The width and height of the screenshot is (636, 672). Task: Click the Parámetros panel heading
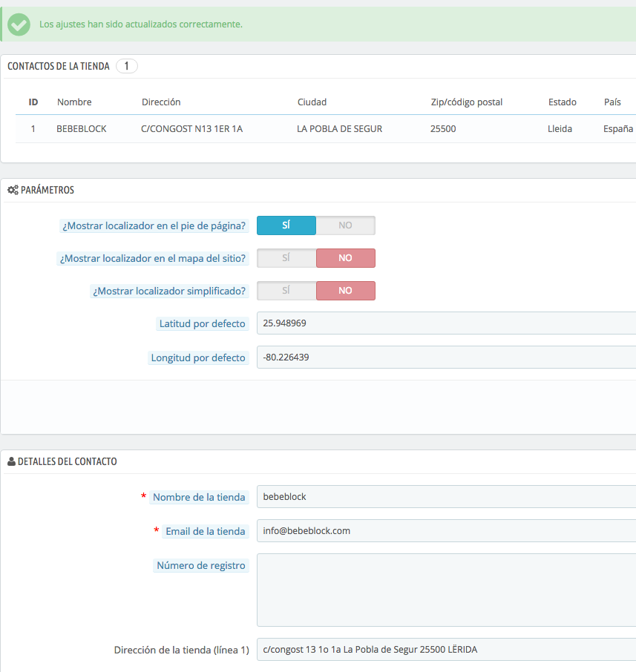point(47,190)
